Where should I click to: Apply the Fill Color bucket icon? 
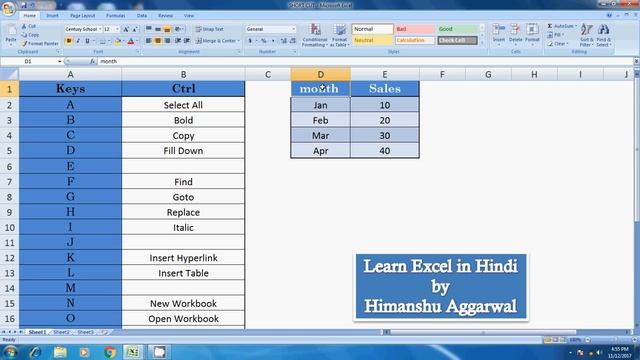118,41
